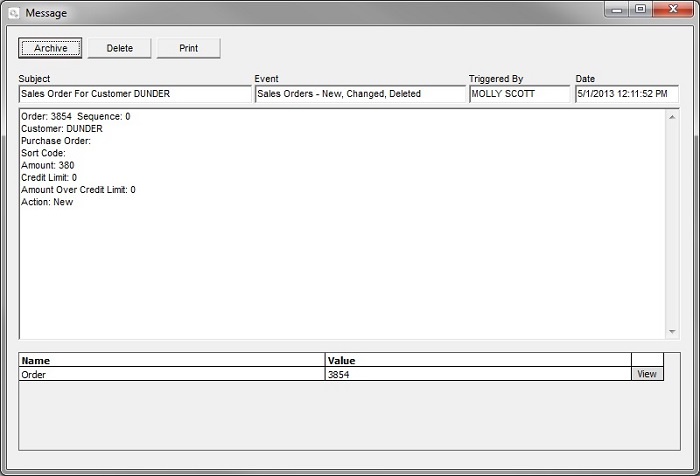Click 'Amount Over Credit Limit: 0' line

[78, 189]
